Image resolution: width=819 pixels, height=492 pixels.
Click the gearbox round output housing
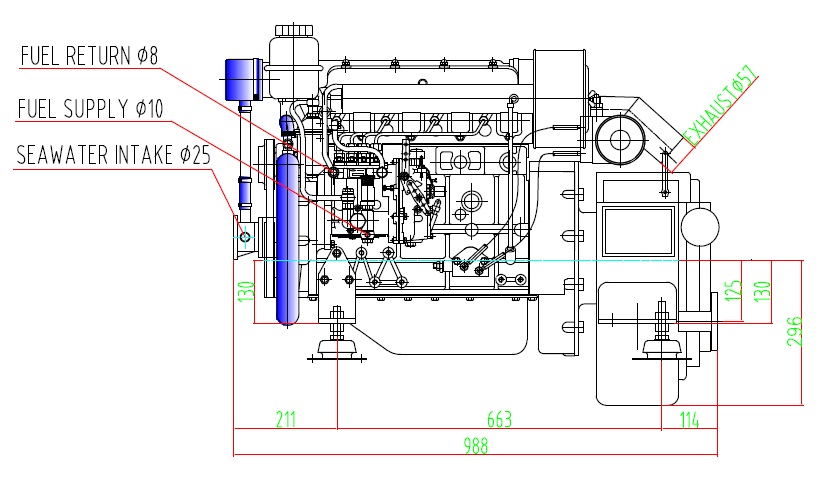pyautogui.click(x=700, y=227)
